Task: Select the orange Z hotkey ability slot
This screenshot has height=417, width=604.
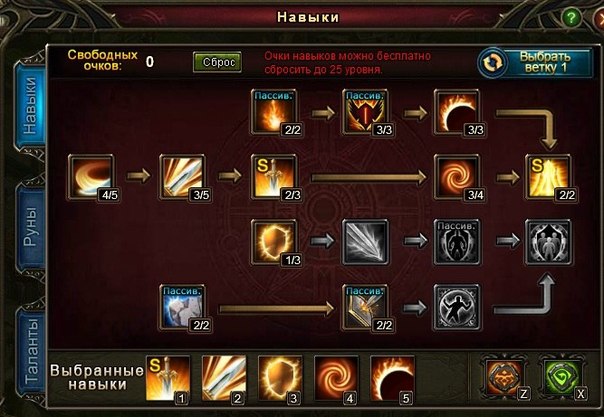Action: (x=504, y=377)
